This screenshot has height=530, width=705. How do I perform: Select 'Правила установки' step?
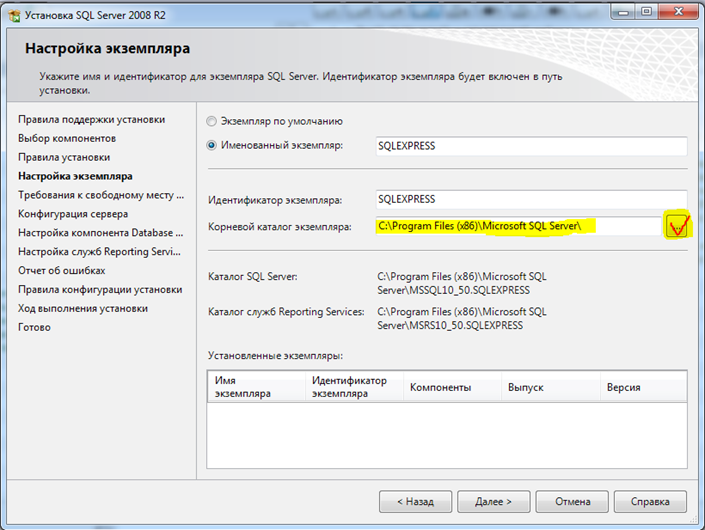tap(64, 157)
